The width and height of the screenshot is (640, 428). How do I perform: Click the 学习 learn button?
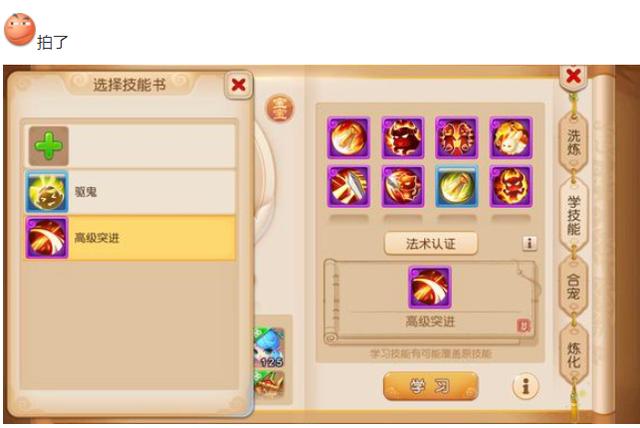point(431,386)
